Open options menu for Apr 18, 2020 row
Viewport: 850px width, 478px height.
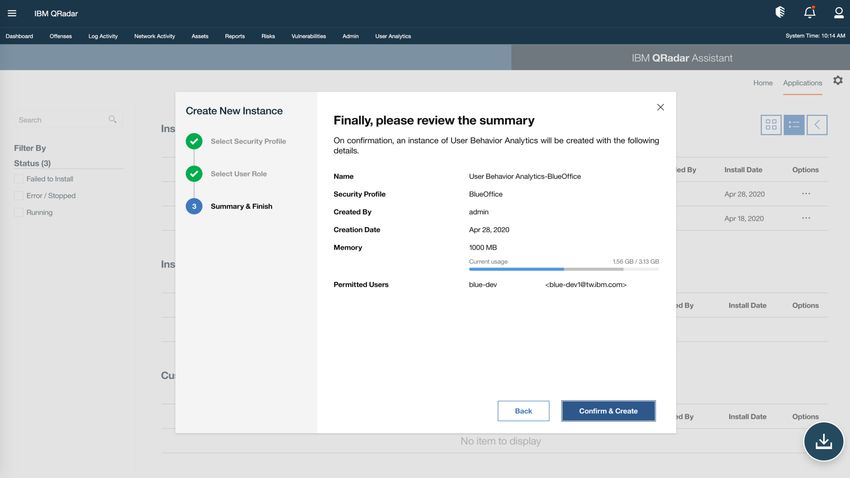coord(806,218)
